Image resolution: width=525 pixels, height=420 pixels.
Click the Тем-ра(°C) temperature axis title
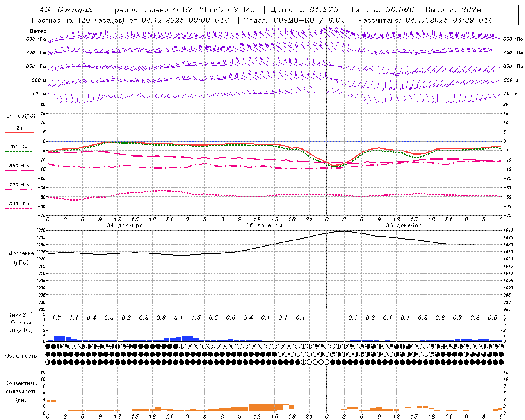(x=19, y=116)
